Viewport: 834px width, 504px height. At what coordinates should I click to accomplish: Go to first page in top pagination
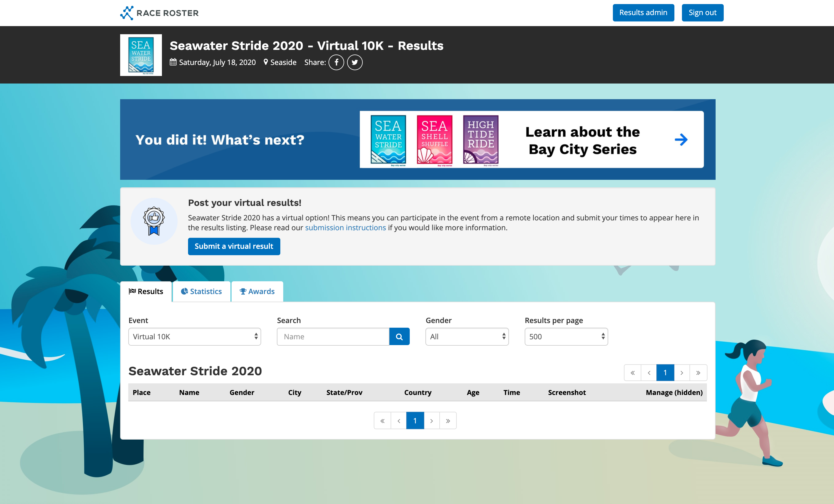[x=632, y=373]
